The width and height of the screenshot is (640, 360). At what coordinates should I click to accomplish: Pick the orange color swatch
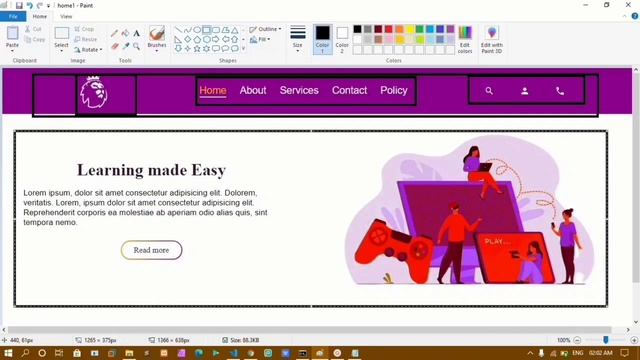pos(399,29)
